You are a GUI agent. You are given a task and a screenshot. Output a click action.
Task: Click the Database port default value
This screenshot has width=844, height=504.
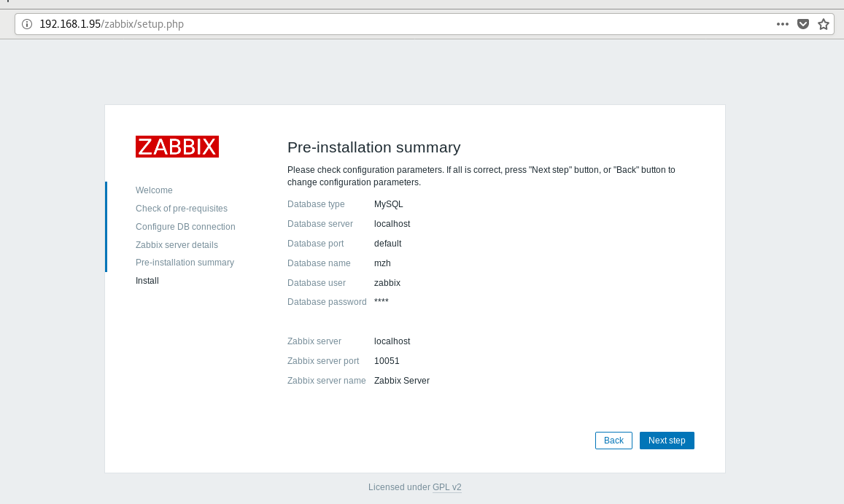387,244
